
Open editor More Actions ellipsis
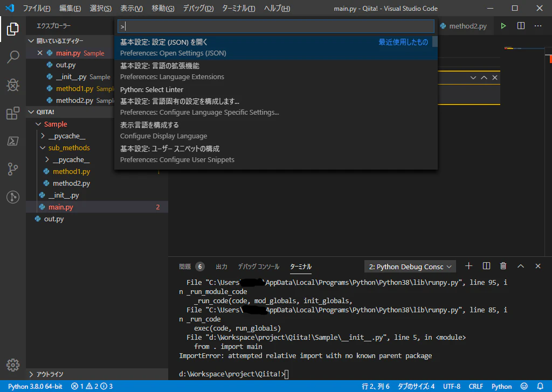coord(538,26)
